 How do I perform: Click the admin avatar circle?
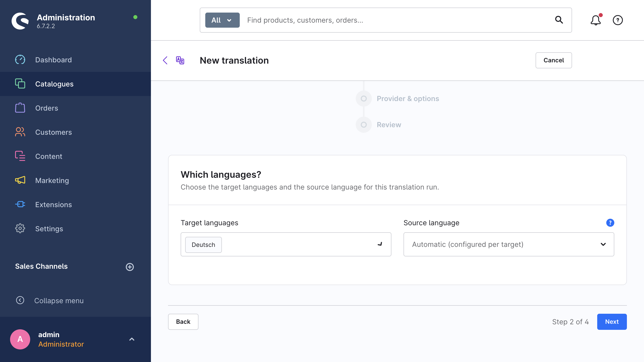coord(20,339)
